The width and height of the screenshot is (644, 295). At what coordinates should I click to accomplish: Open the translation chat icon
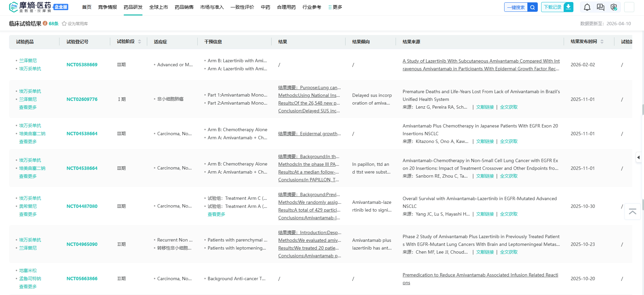click(600, 7)
